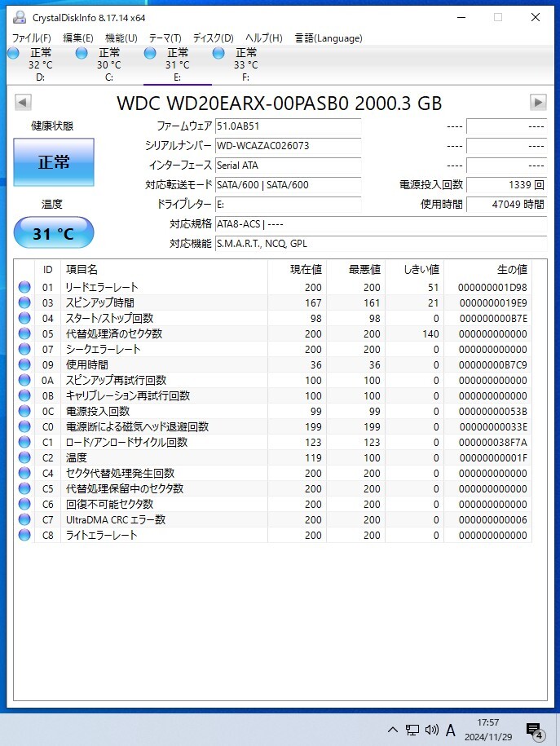The height and width of the screenshot is (746, 560).
Task: Open the テーマ(T) menu
Action: click(165, 38)
